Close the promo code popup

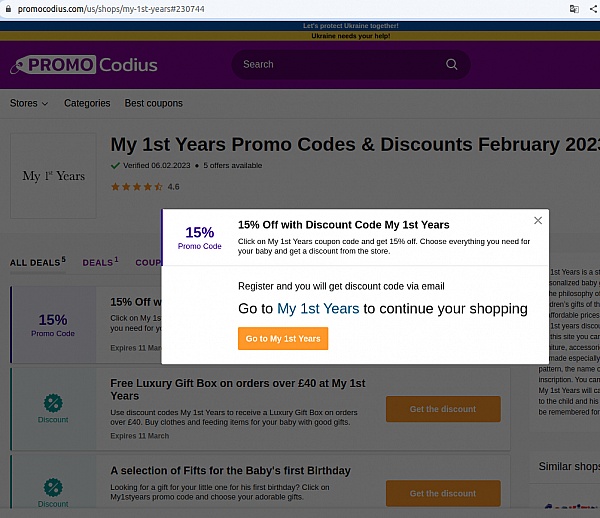538,220
